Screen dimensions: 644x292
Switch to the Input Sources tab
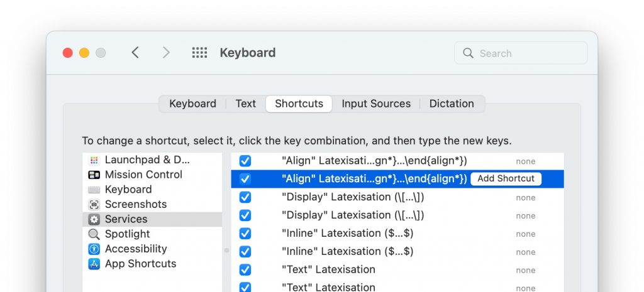coord(376,104)
